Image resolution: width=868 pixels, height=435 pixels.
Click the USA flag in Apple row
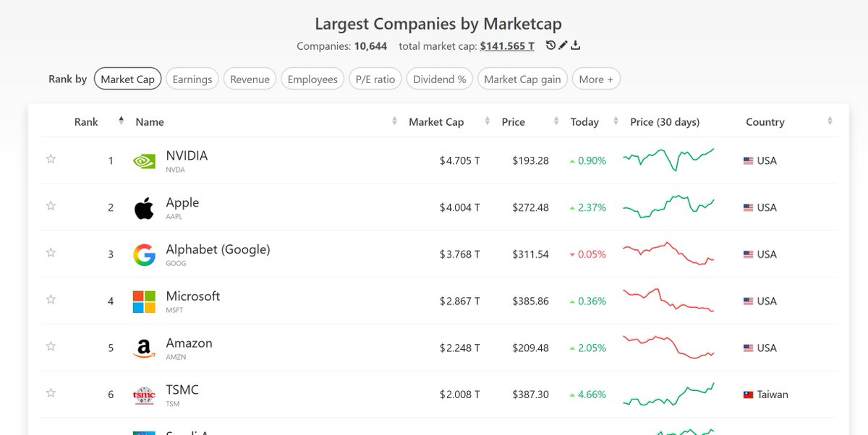click(749, 208)
